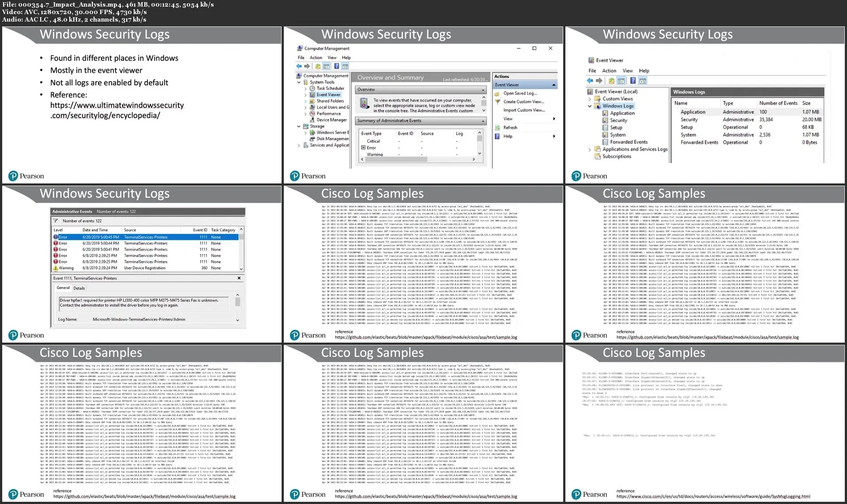Click warning triangle icon in events list

pyautogui.click(x=56, y=268)
